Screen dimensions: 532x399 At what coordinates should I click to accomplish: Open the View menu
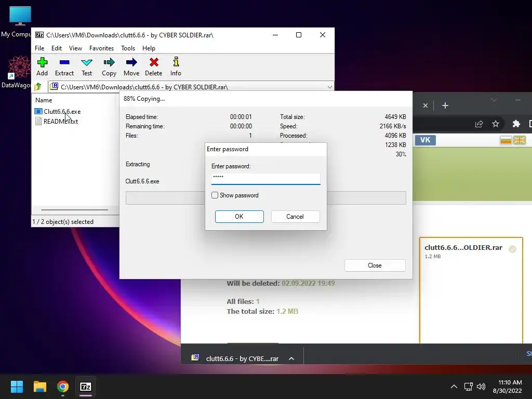click(75, 48)
